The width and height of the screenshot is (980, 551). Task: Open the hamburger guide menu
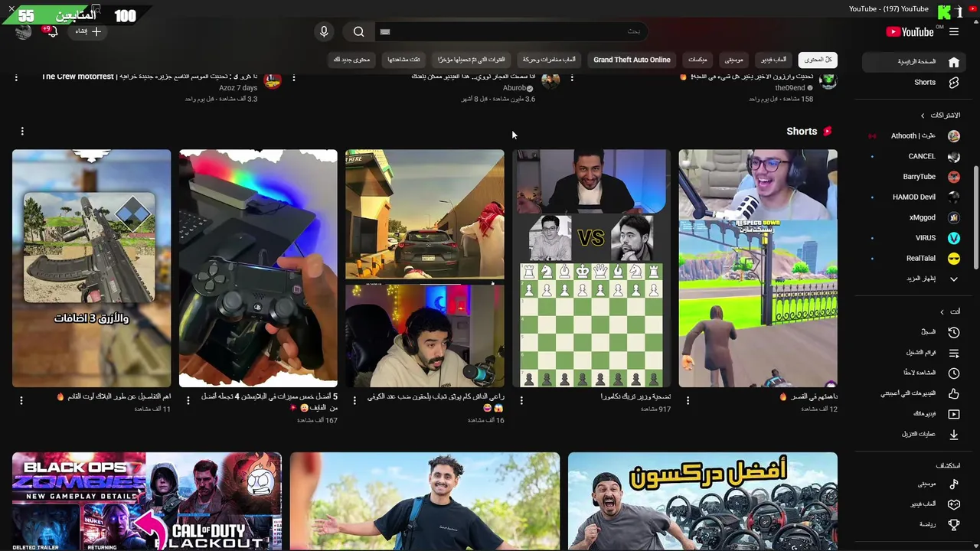[954, 31]
